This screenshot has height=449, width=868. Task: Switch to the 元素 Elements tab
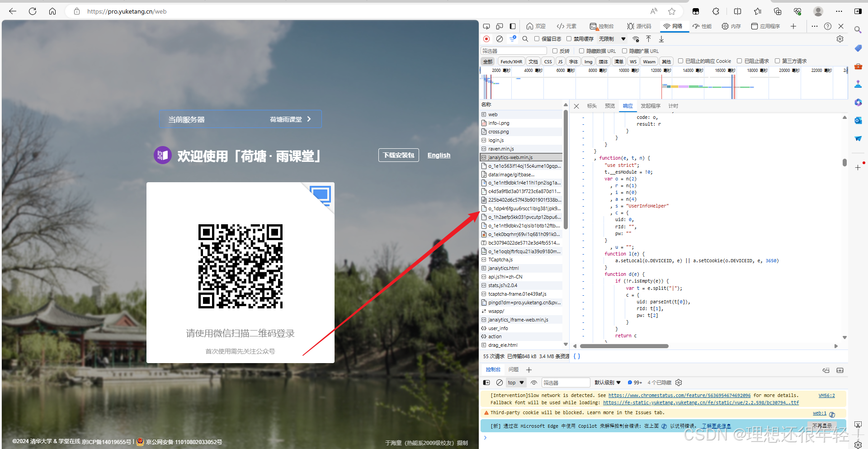(x=567, y=26)
